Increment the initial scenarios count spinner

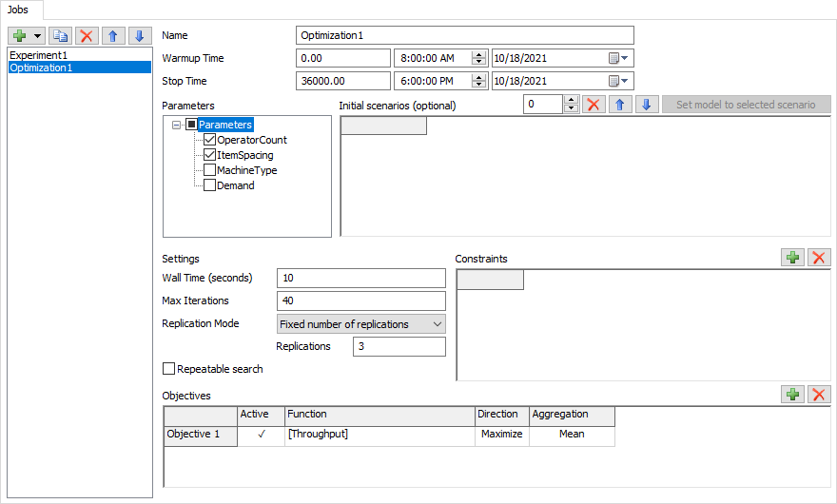[x=571, y=100]
